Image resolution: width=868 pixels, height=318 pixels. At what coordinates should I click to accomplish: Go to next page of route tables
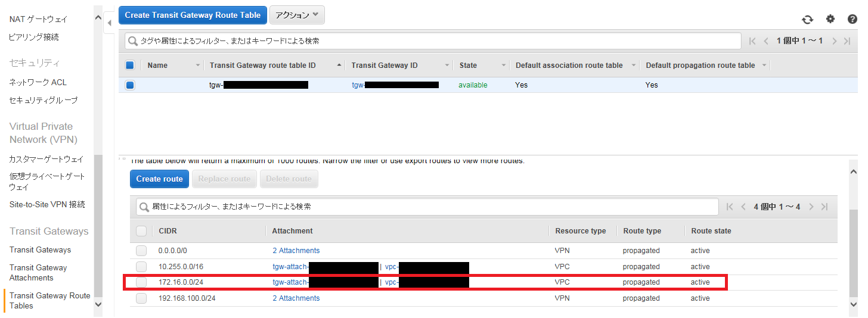(835, 41)
